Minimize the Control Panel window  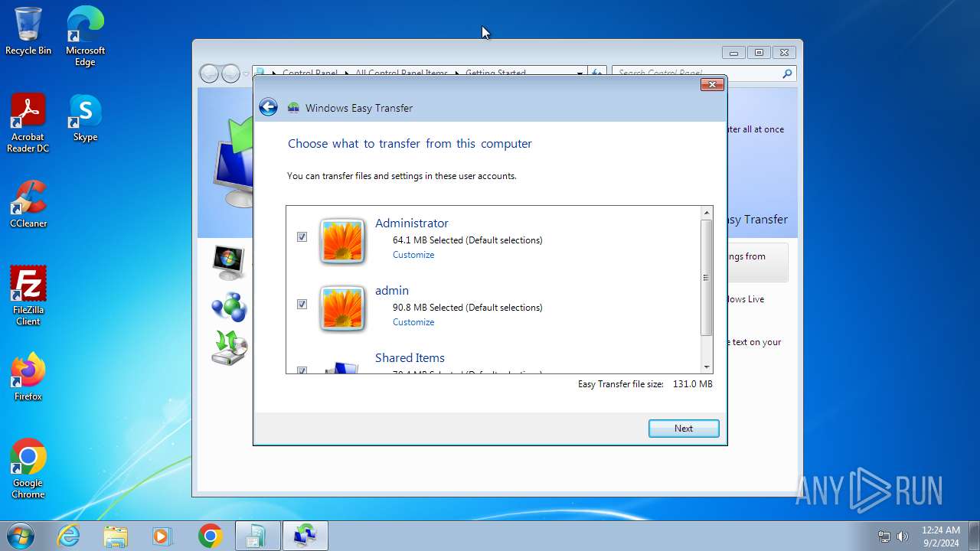(x=733, y=53)
